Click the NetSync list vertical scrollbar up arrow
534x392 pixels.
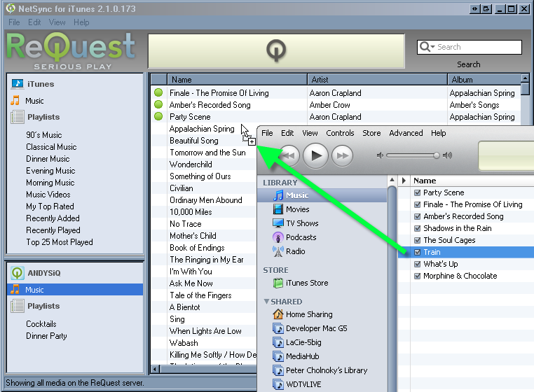[525, 78]
